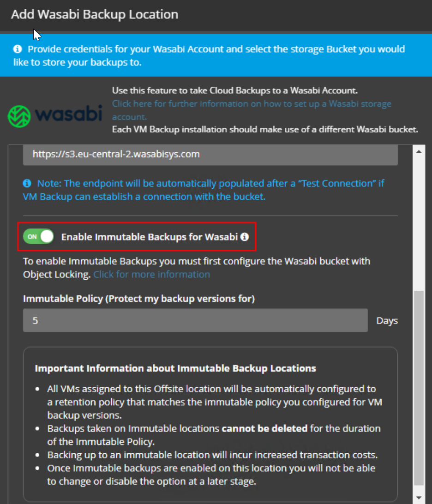Click the vertical scrollbar thumb
432x504 pixels.
point(419,388)
